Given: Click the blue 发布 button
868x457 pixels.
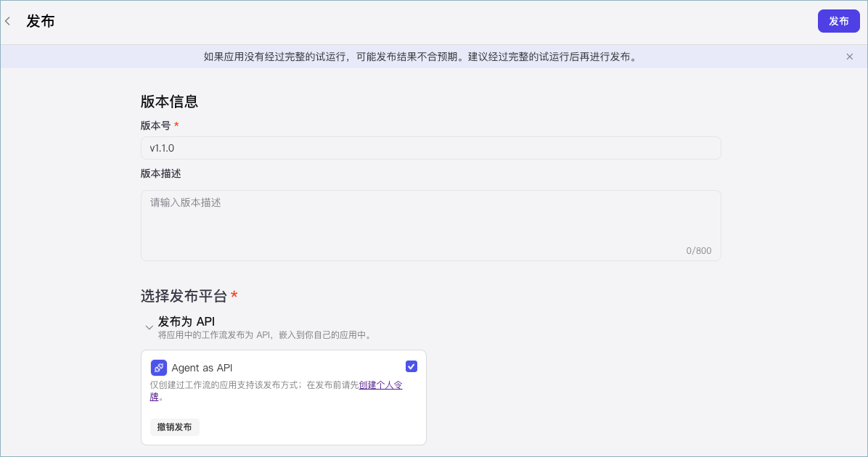Looking at the screenshot, I should [x=838, y=21].
